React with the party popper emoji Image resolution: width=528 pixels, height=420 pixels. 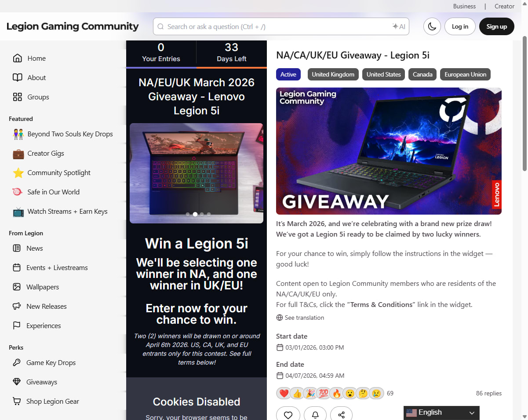click(310, 393)
